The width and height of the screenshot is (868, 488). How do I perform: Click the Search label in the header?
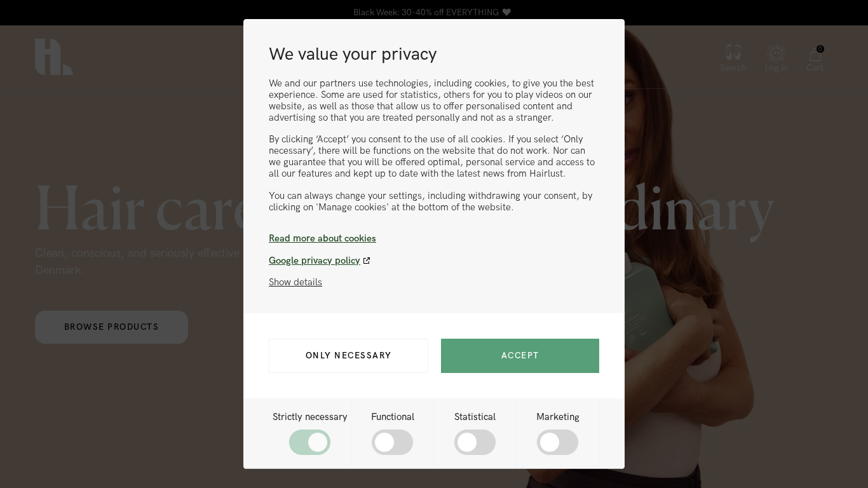click(733, 68)
